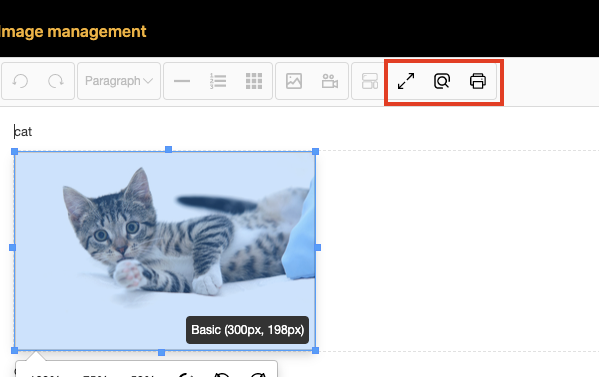This screenshot has width=599, height=377.
Task: Click the top-right resize handle of the image
Action: pyautogui.click(x=316, y=152)
